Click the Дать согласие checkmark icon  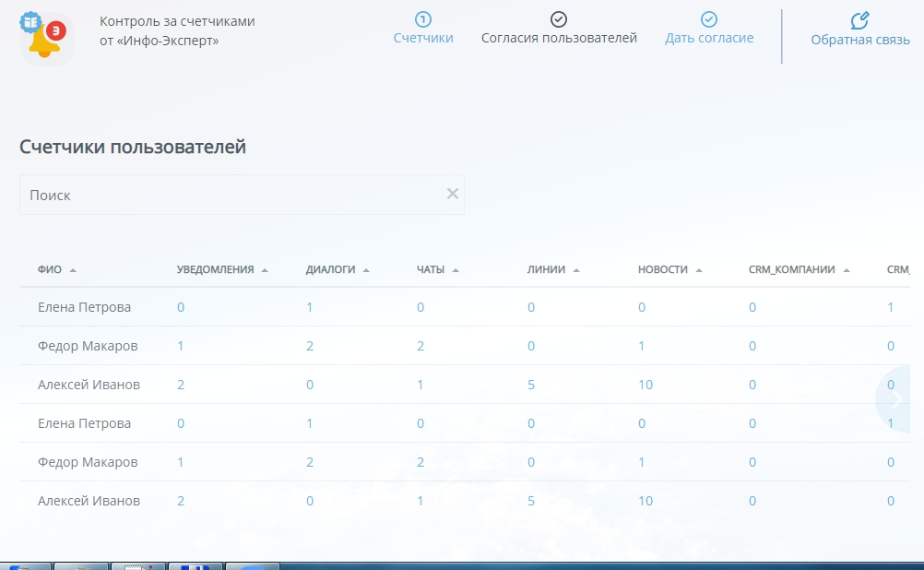point(709,18)
